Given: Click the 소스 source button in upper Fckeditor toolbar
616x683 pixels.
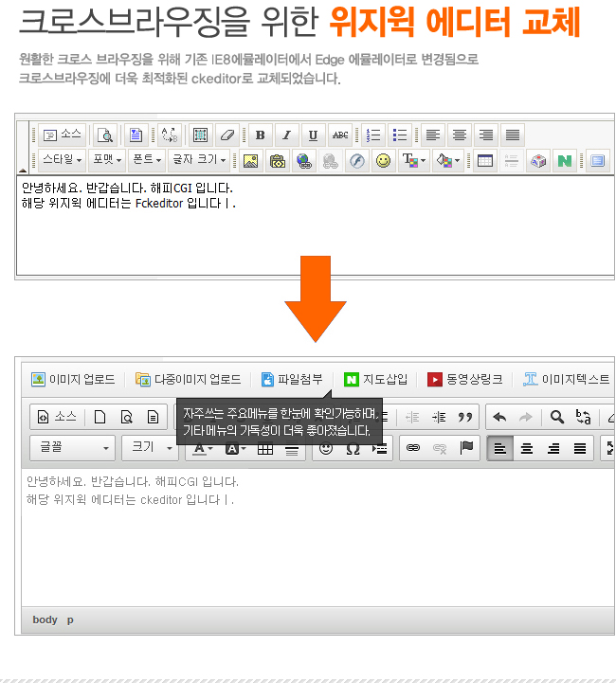Looking at the screenshot, I should coord(62,135).
